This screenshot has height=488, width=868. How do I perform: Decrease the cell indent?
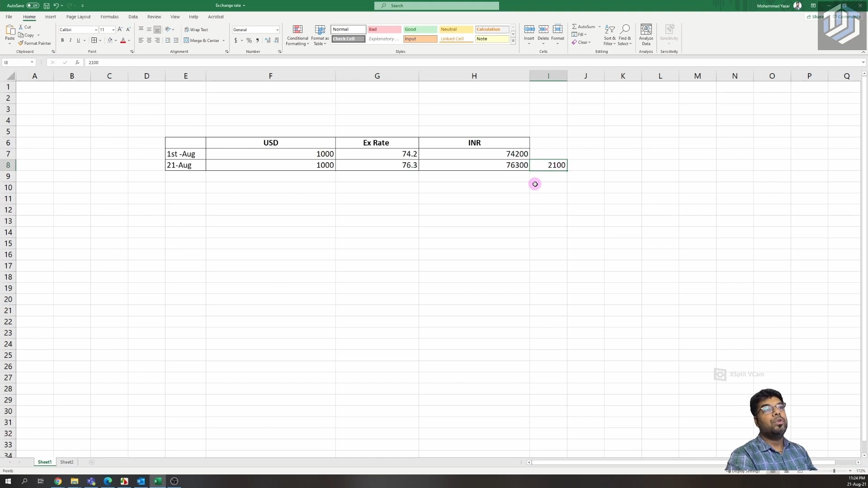(x=168, y=41)
